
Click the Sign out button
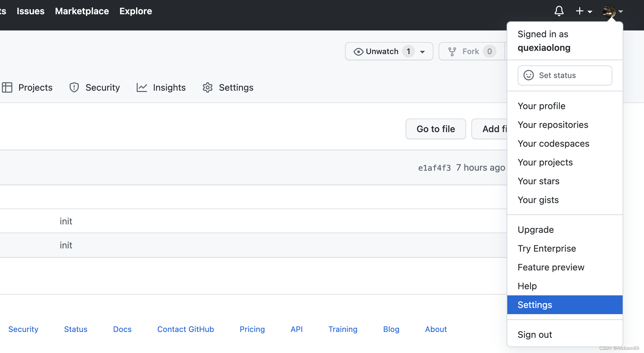point(535,334)
